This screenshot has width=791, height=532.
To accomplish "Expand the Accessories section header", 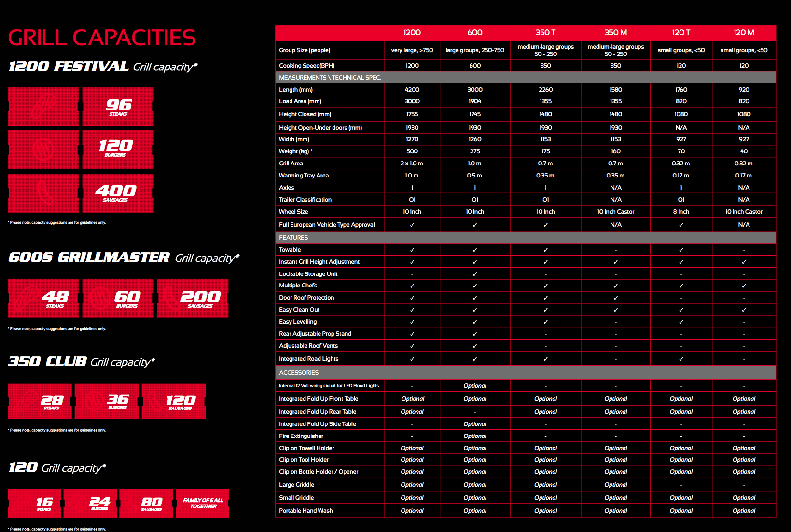I will 299,372.
